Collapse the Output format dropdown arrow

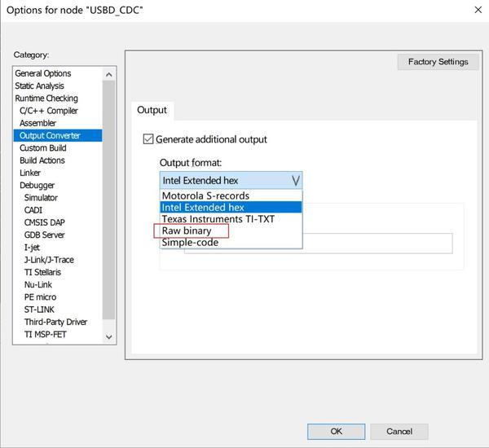(x=295, y=180)
